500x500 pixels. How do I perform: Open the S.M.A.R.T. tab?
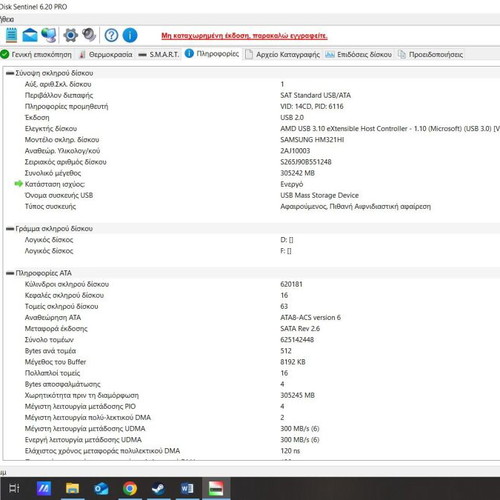(x=159, y=54)
